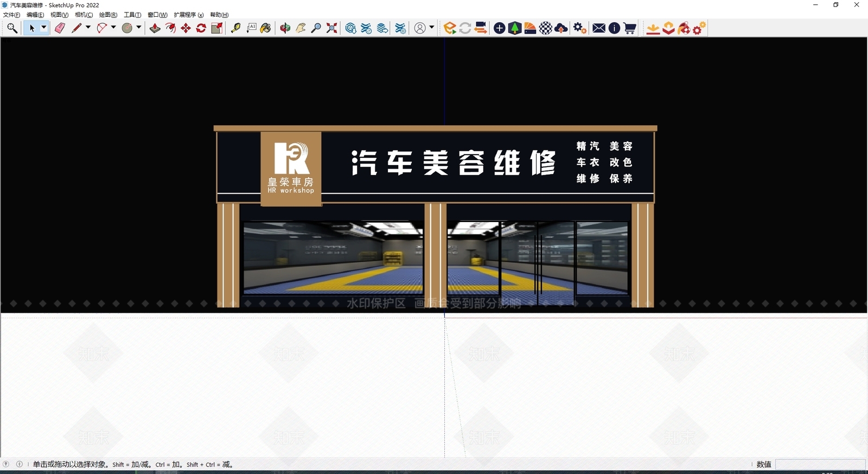Screen dimensions: 868x474
Task: Open the 编辑(E) menu
Action: (35, 15)
